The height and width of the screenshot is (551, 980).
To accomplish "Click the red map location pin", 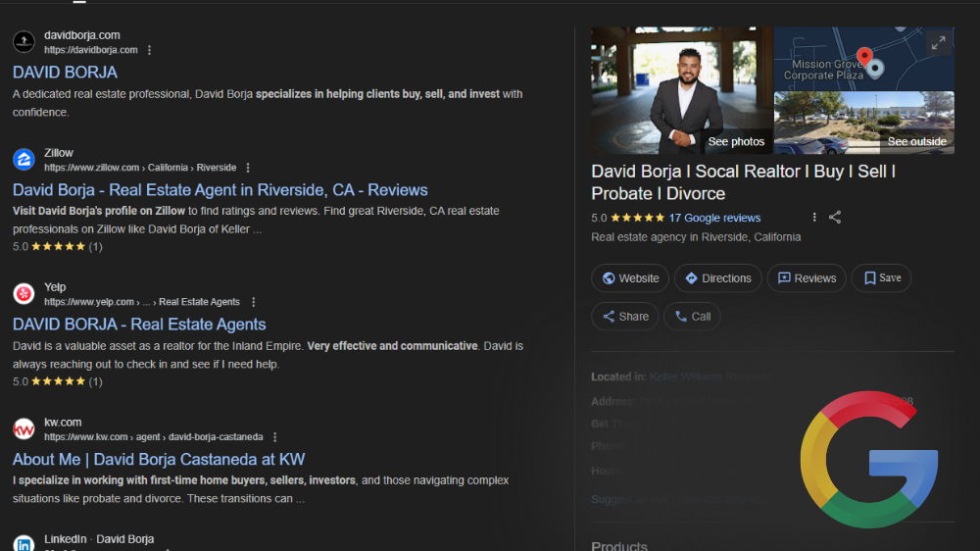I will coord(864,57).
